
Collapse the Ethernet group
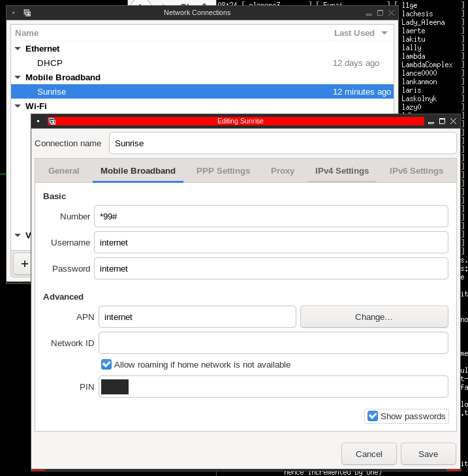point(18,48)
